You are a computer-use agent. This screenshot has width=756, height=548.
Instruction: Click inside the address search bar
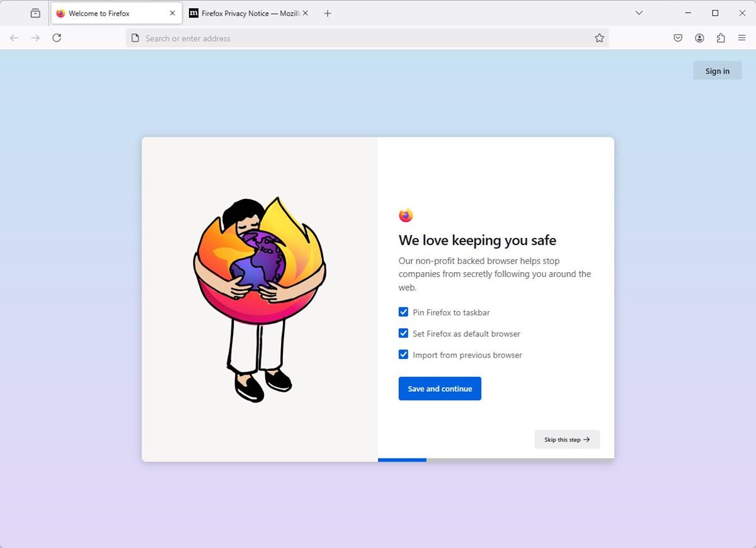point(365,38)
